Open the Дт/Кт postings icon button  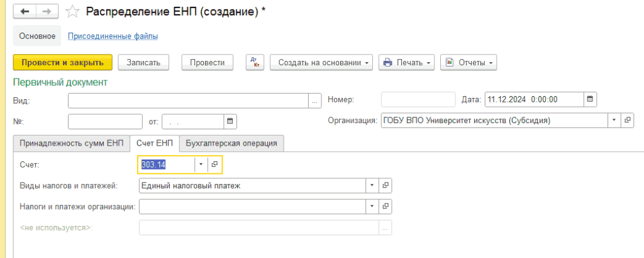255,62
